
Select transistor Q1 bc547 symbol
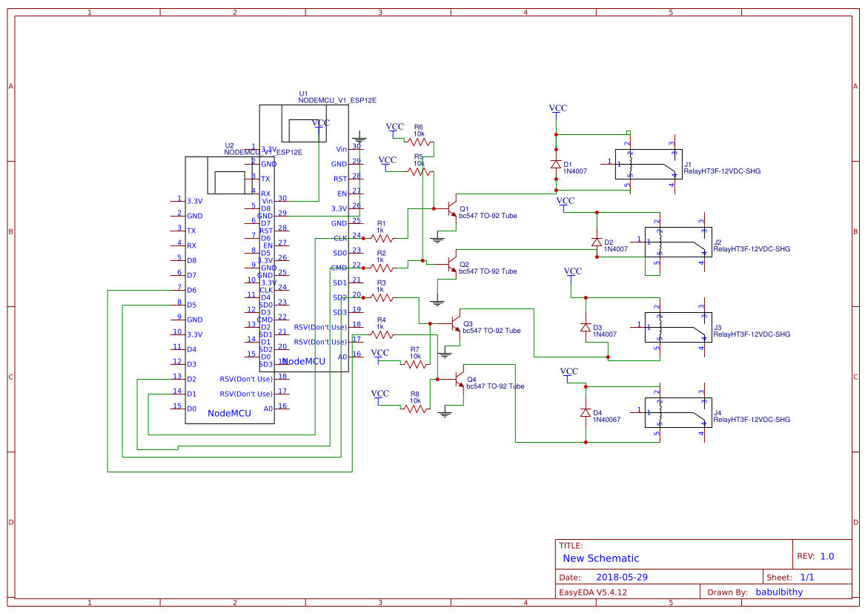pyautogui.click(x=451, y=210)
